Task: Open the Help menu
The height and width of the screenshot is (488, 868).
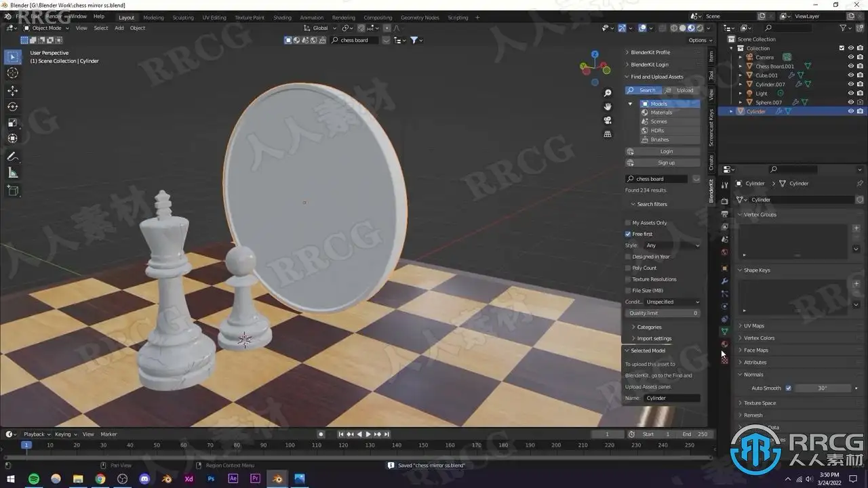Action: click(x=99, y=16)
